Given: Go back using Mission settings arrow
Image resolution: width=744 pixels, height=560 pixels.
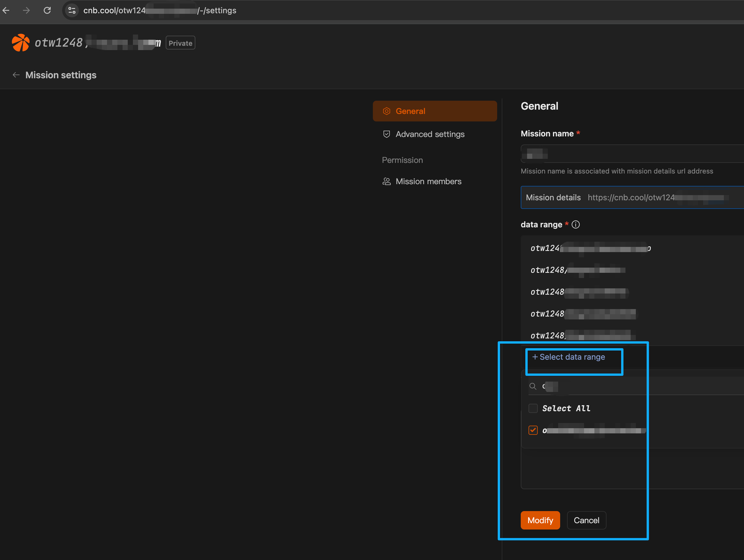Looking at the screenshot, I should (16, 75).
